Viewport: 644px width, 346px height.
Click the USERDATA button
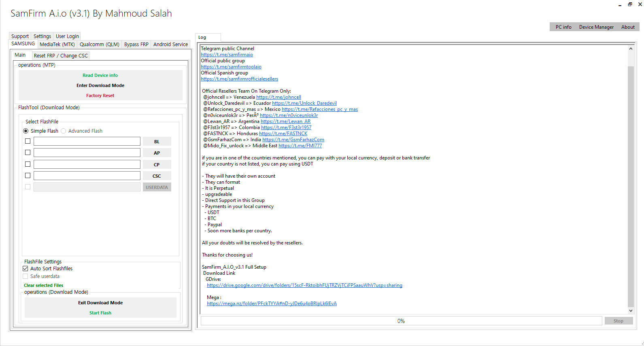[157, 187]
